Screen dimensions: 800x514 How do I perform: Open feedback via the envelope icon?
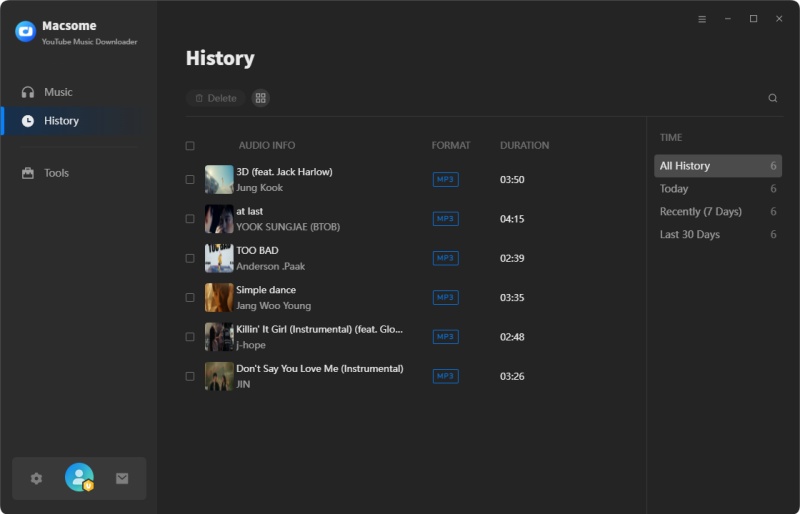coord(122,478)
